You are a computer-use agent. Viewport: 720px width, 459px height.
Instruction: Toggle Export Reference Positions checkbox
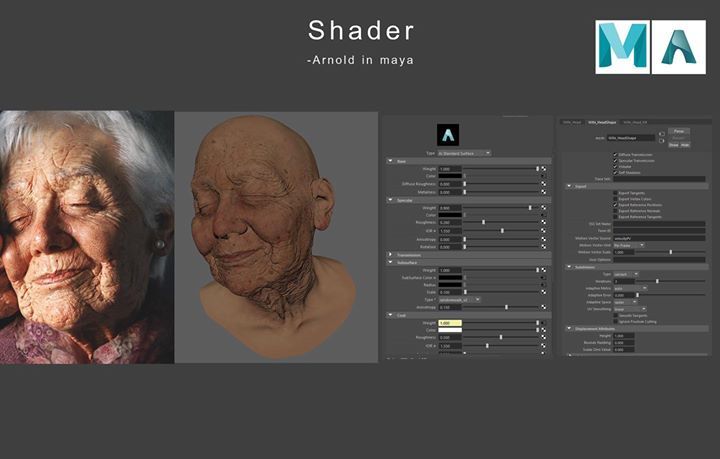point(615,205)
